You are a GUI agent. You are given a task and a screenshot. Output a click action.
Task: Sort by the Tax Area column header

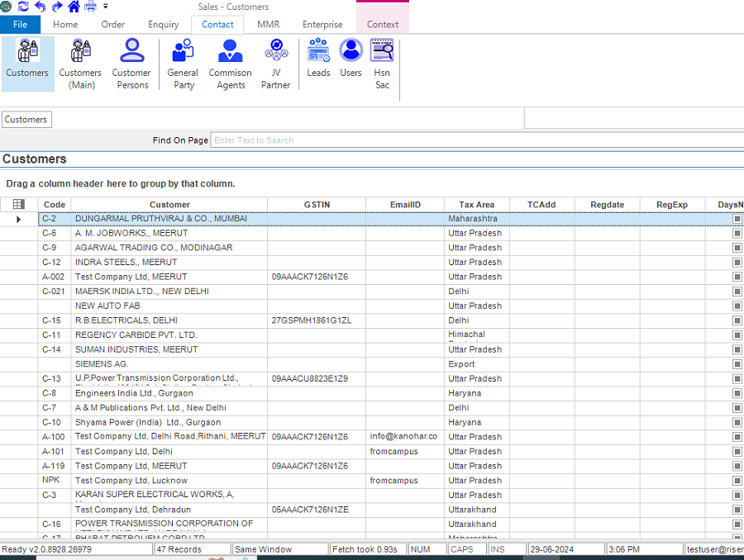click(x=476, y=205)
